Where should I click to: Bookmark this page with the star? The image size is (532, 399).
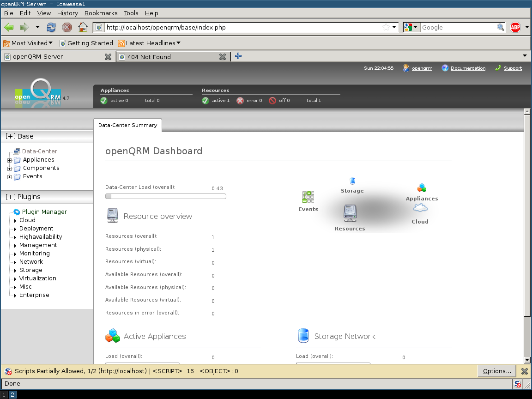pos(386,27)
